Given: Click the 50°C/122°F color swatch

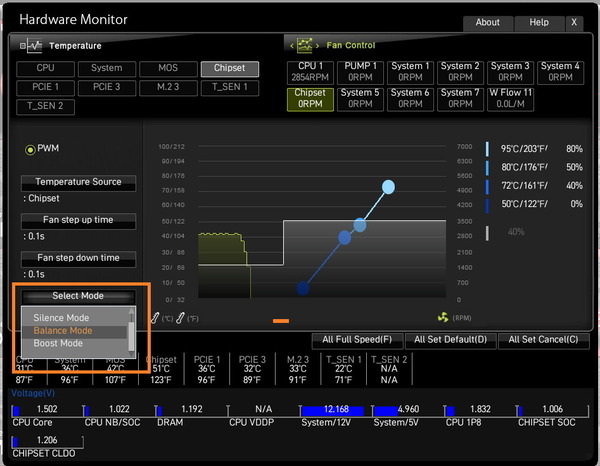Looking at the screenshot, I should [487, 205].
